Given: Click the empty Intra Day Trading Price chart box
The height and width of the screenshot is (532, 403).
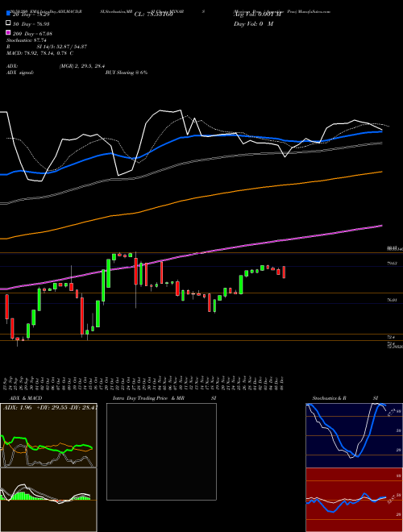Looking at the screenshot, I should tap(161, 451).
